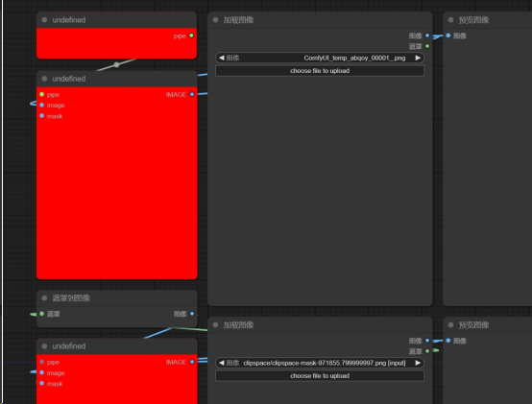Toggle collapse dot on 遮罩到图像 node
This screenshot has height=404, width=532.
(x=44, y=297)
